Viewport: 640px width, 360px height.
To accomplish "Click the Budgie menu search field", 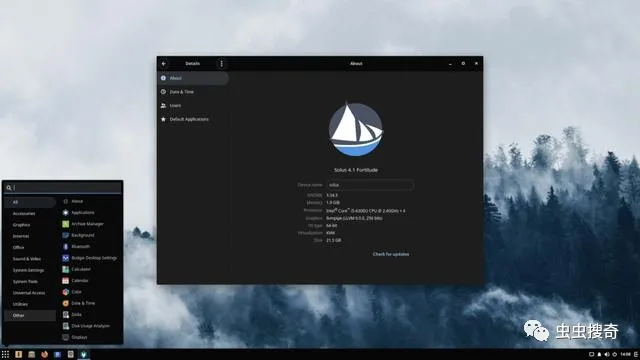I will [62, 188].
